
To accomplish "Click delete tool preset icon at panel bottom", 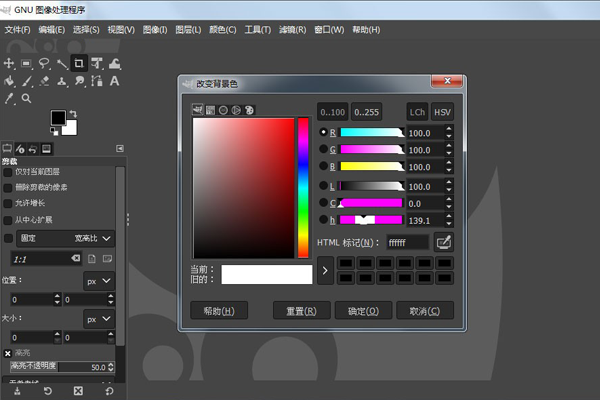I will 78,391.
